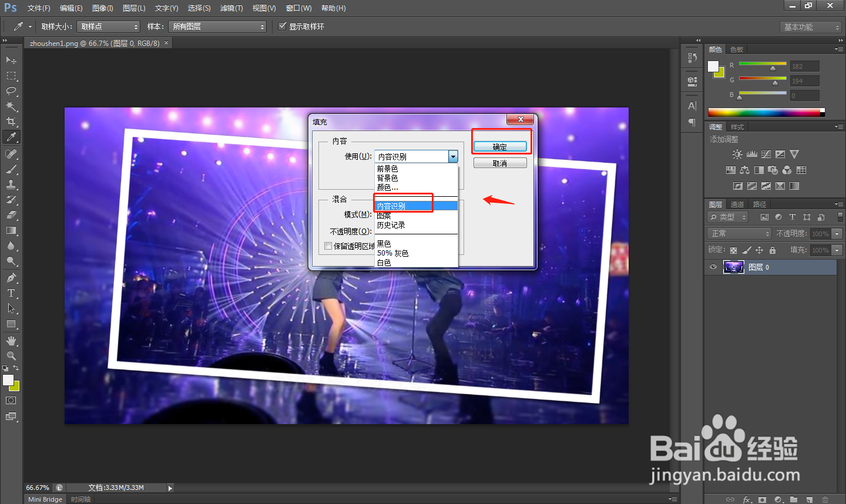Viewport: 846px width, 504px height.
Task: Open the layer Fill slider arrow
Action: 837,250
